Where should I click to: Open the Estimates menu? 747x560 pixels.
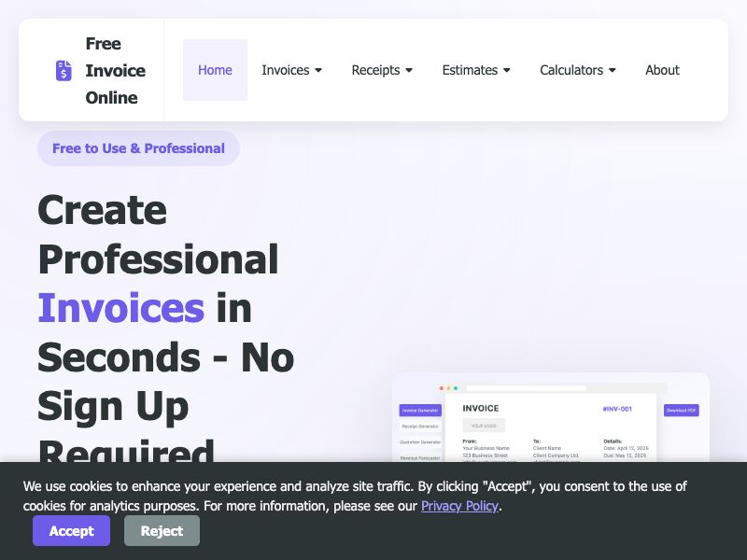click(476, 70)
